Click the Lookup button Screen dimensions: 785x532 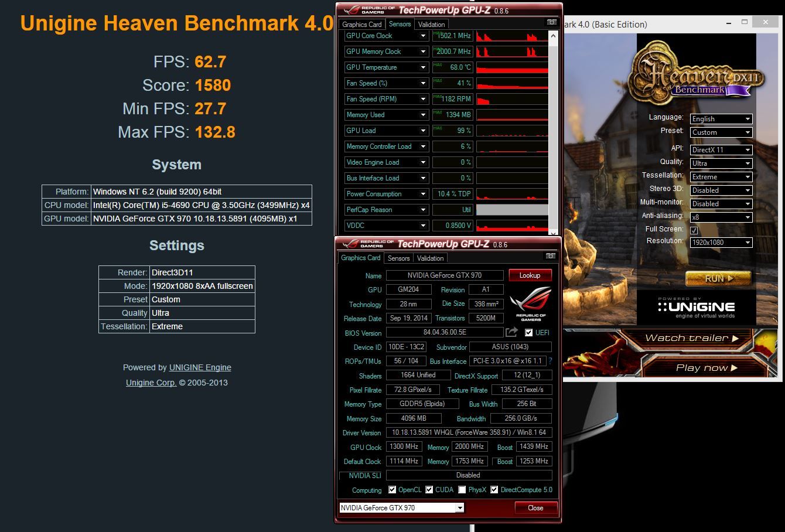click(530, 275)
